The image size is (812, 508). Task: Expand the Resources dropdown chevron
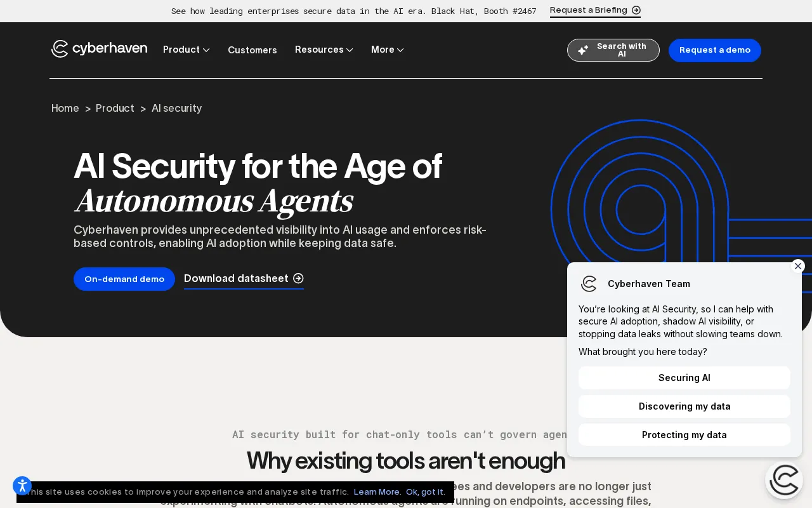350,50
